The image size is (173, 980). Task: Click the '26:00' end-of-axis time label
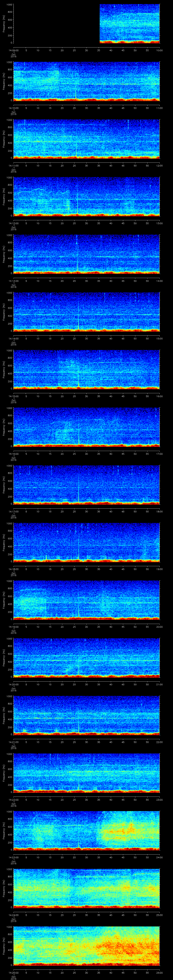click(160, 972)
